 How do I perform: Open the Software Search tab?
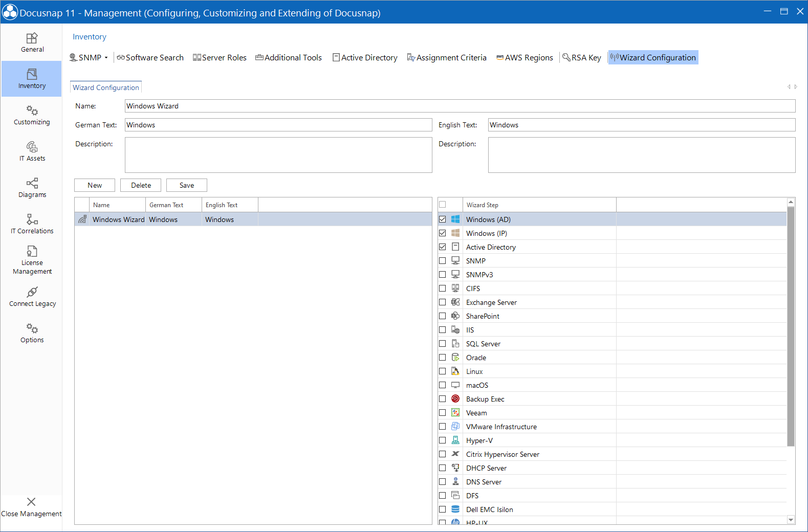(150, 58)
